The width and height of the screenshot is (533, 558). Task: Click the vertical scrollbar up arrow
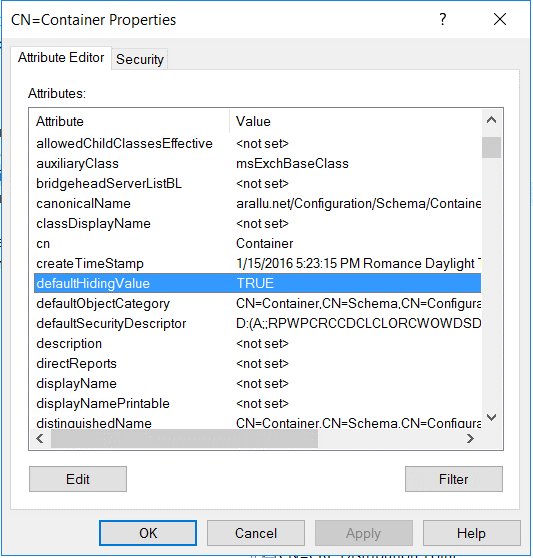(491, 120)
